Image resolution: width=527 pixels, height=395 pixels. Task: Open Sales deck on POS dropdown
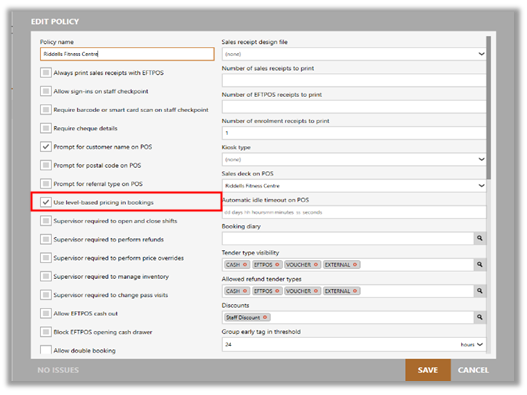[x=354, y=186]
